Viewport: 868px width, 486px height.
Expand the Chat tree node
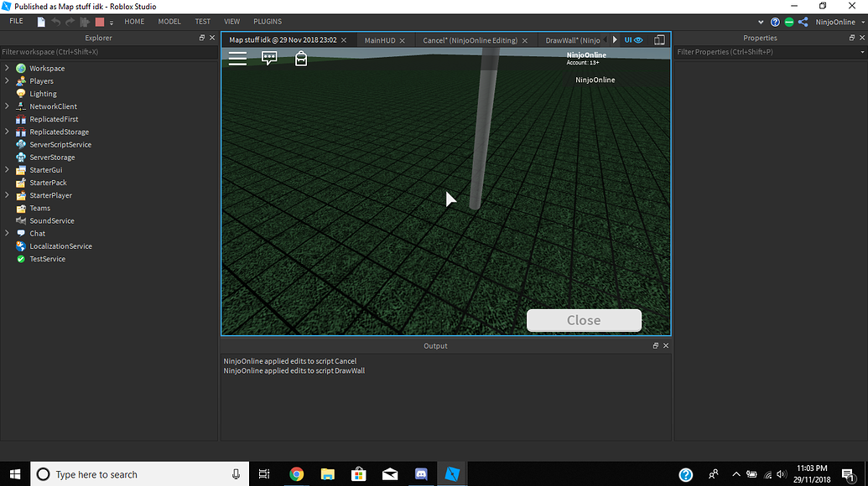(7, 233)
